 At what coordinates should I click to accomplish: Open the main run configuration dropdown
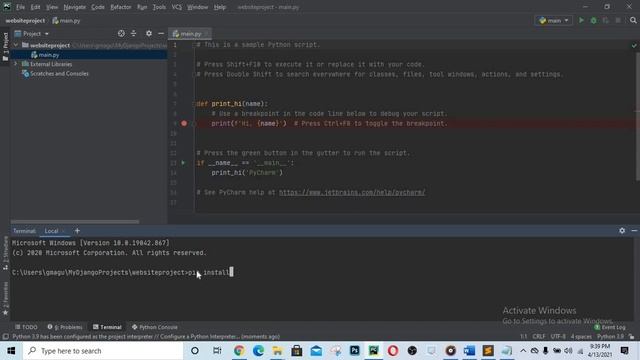point(554,20)
